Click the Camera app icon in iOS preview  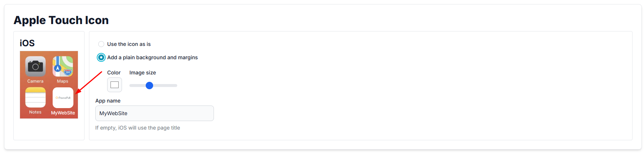36,66
